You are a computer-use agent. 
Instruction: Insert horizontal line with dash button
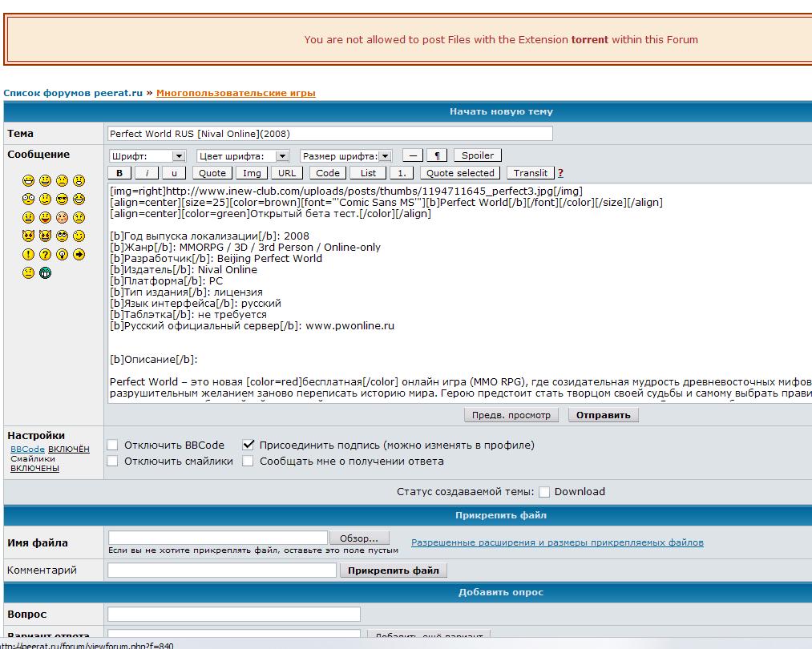click(413, 155)
